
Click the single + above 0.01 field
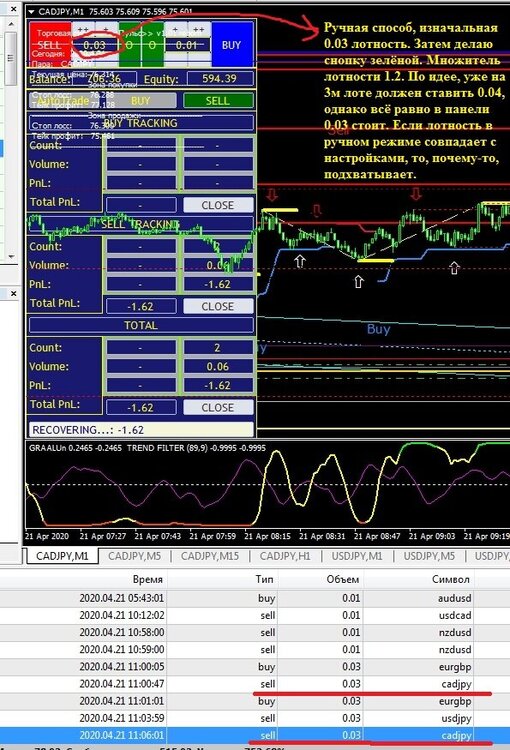click(x=175, y=30)
